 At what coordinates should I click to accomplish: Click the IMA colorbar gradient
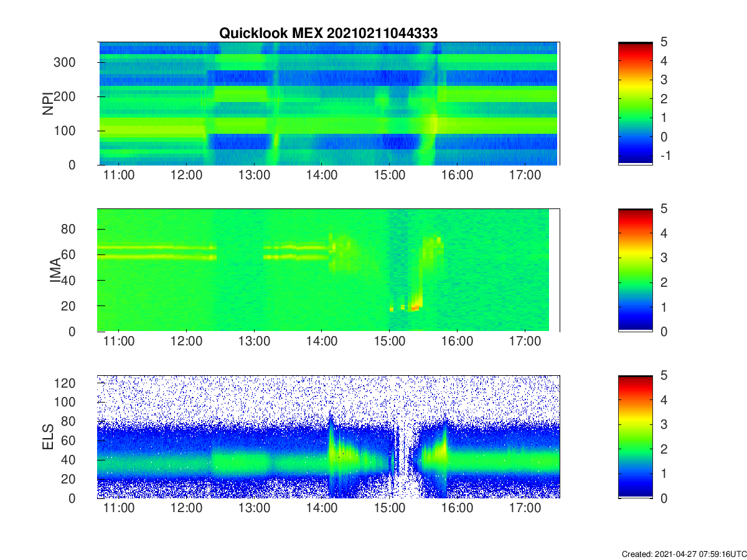(636, 270)
